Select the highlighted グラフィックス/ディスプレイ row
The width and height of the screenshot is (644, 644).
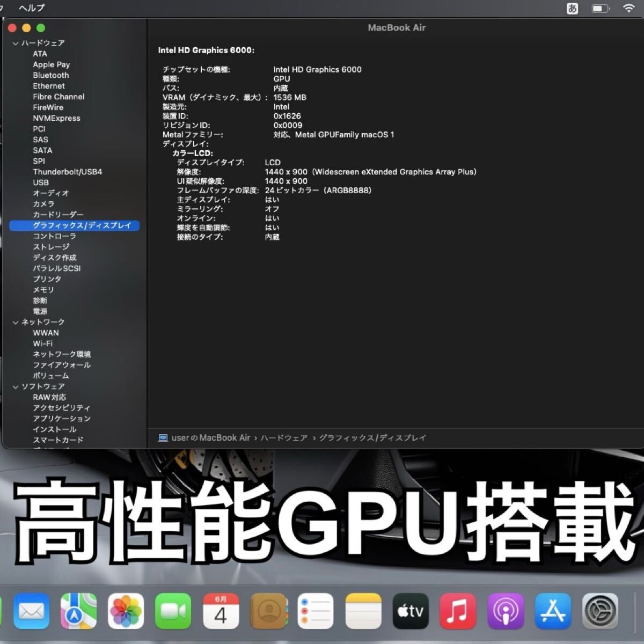pyautogui.click(x=75, y=225)
